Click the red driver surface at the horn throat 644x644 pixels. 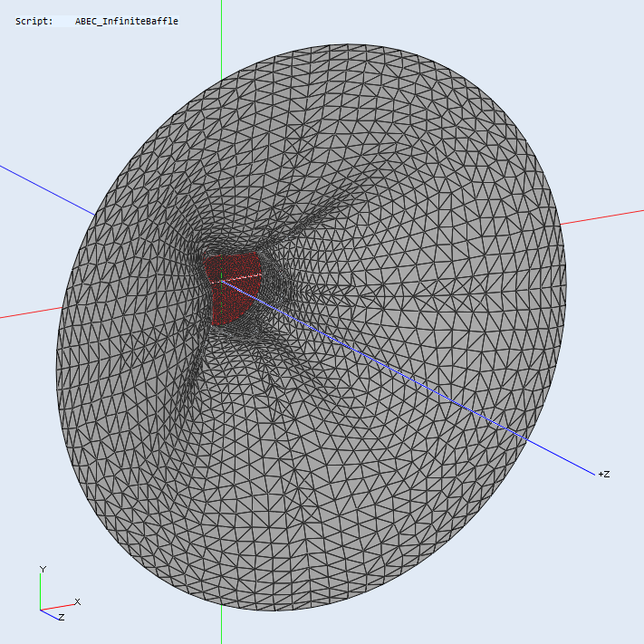coord(233,288)
